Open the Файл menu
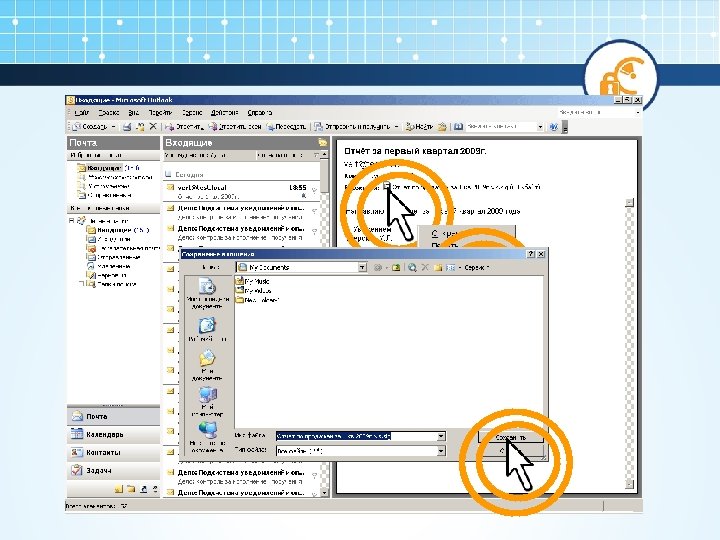This screenshot has width=720, height=540. point(81,112)
